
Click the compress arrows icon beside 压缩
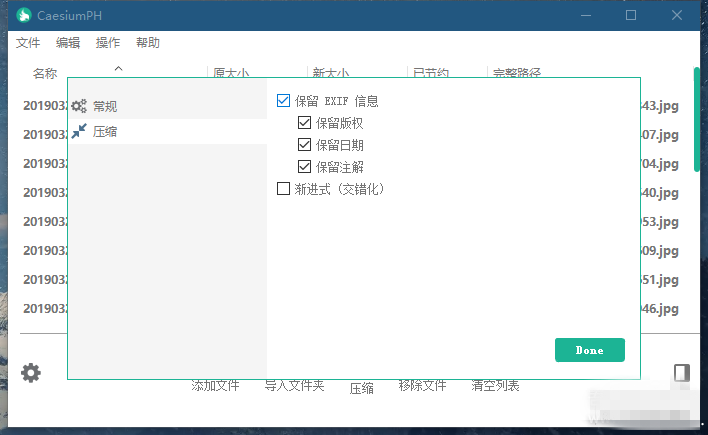pyautogui.click(x=79, y=131)
